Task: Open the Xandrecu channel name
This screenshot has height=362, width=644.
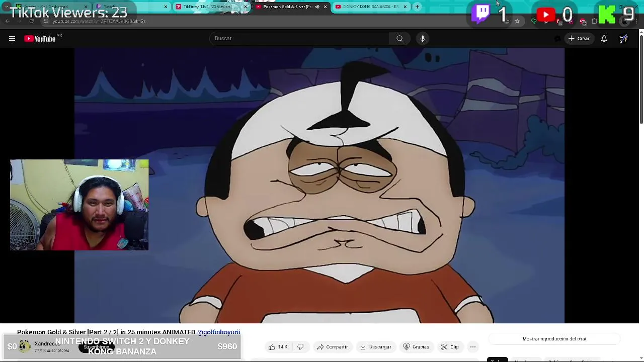Action: (47, 344)
